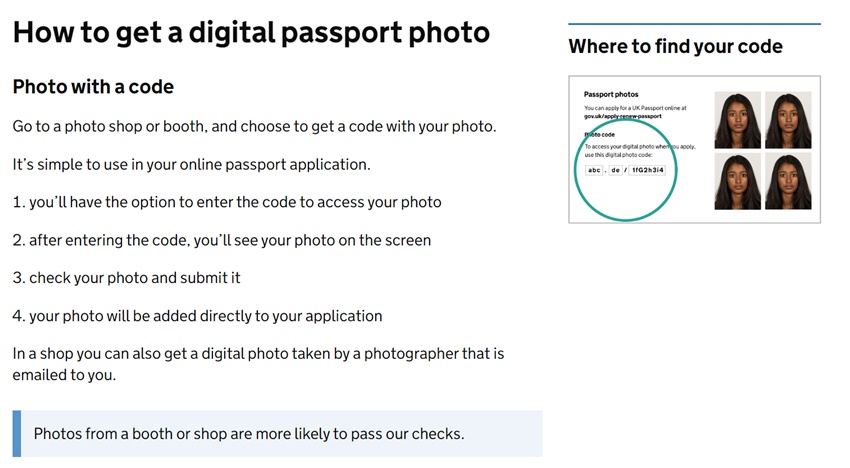This screenshot has height=468, width=850.
Task: Click the bottom-right passport photo thumbnail
Action: [788, 181]
